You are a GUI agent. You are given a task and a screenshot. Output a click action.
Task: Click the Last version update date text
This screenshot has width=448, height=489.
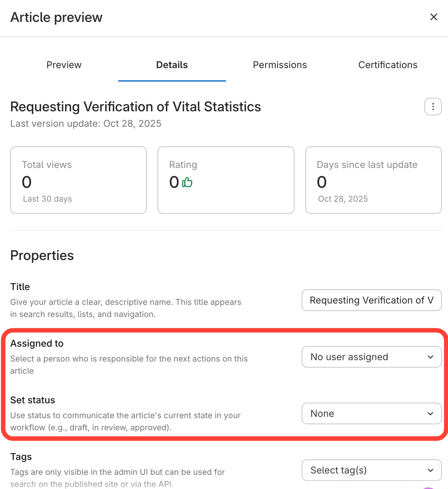click(x=86, y=124)
